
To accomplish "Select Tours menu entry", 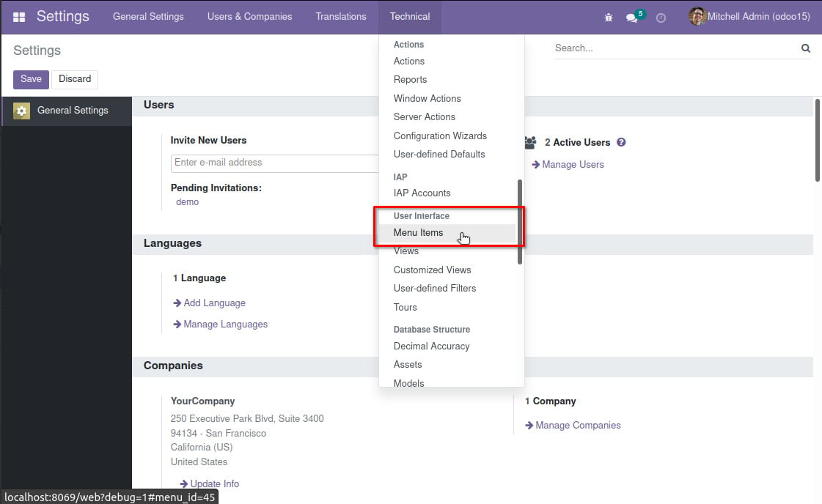I will coord(406,307).
